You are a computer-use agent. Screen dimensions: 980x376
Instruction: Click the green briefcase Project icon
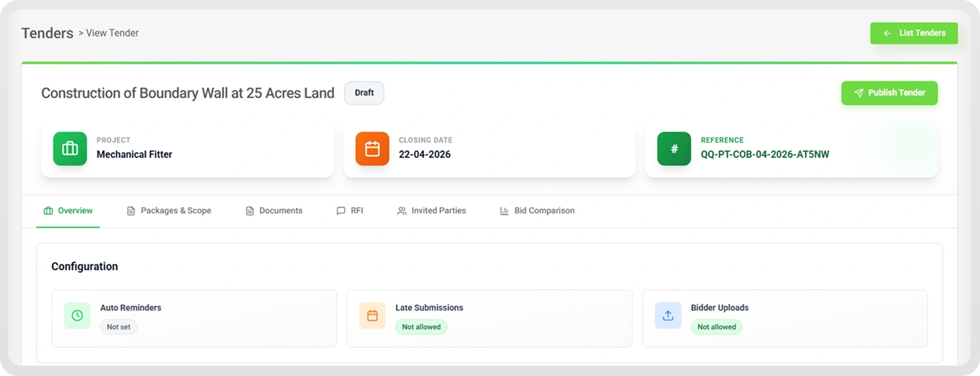(x=70, y=149)
